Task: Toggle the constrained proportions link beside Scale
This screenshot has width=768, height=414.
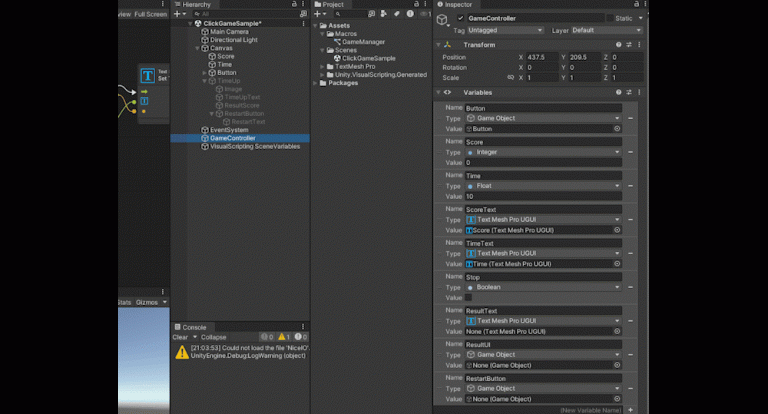Action: [x=510, y=77]
